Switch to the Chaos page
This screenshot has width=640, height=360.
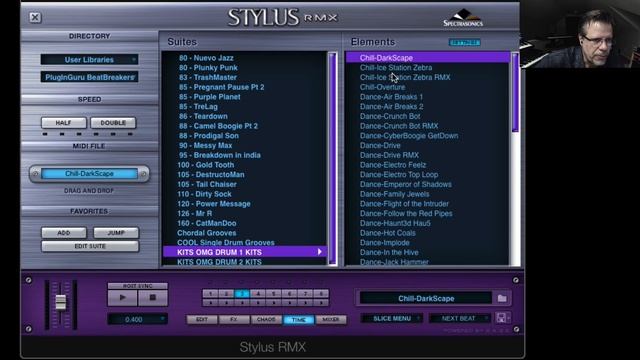tap(266, 320)
